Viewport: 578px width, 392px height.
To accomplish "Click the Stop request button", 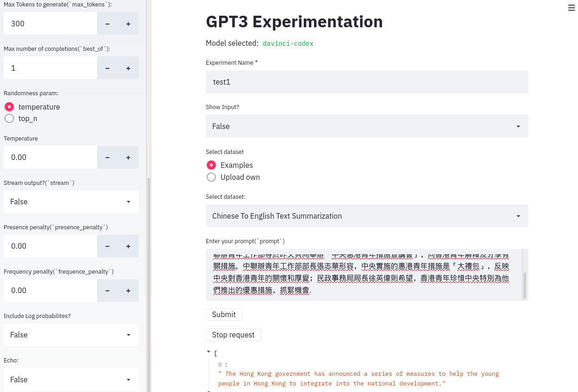I will point(234,335).
